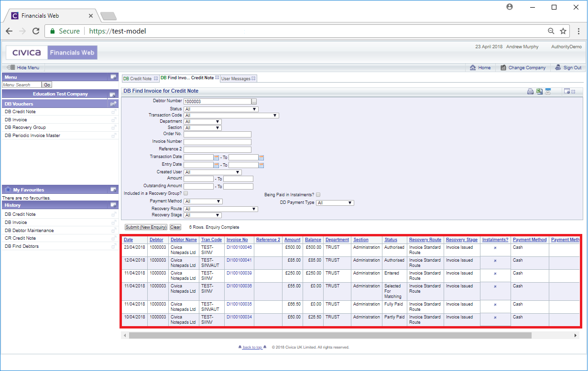
Task: Close the DB Credit Note tab
Action: (x=156, y=78)
